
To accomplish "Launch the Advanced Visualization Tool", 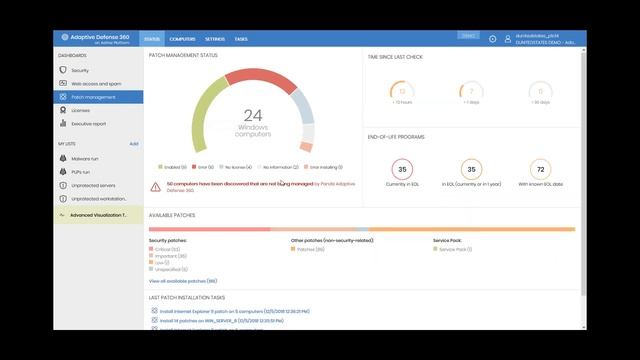I will (x=98, y=215).
